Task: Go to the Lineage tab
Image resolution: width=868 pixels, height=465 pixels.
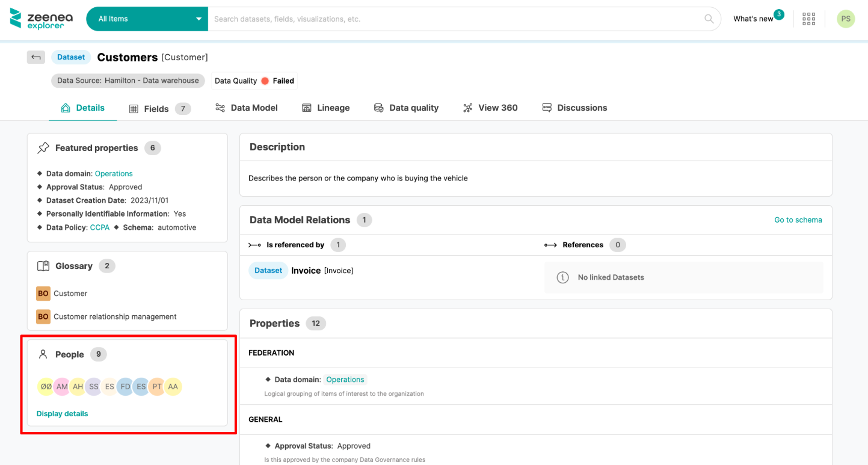Action: [325, 108]
